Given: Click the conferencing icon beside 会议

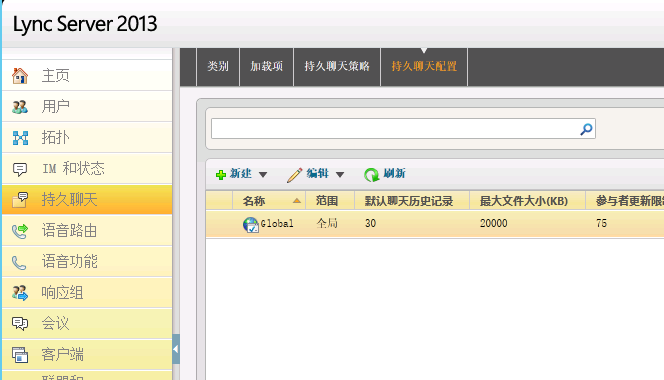Looking at the screenshot, I should (x=19, y=324).
